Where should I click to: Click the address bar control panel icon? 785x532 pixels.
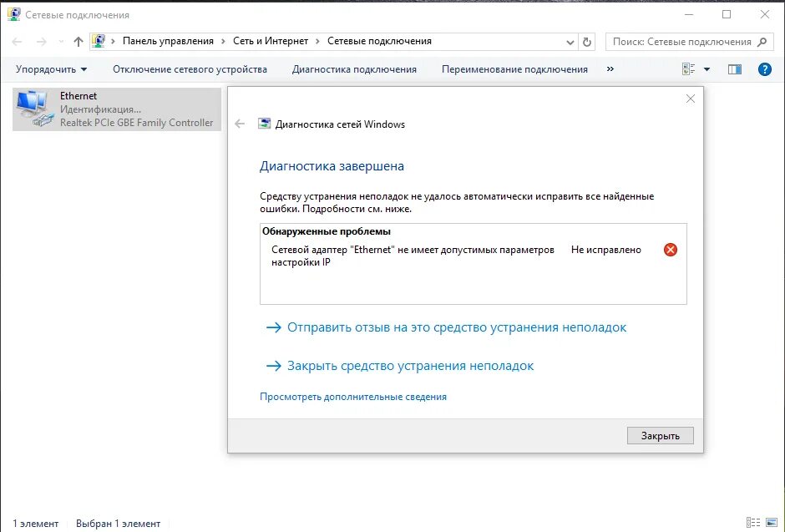[x=99, y=41]
